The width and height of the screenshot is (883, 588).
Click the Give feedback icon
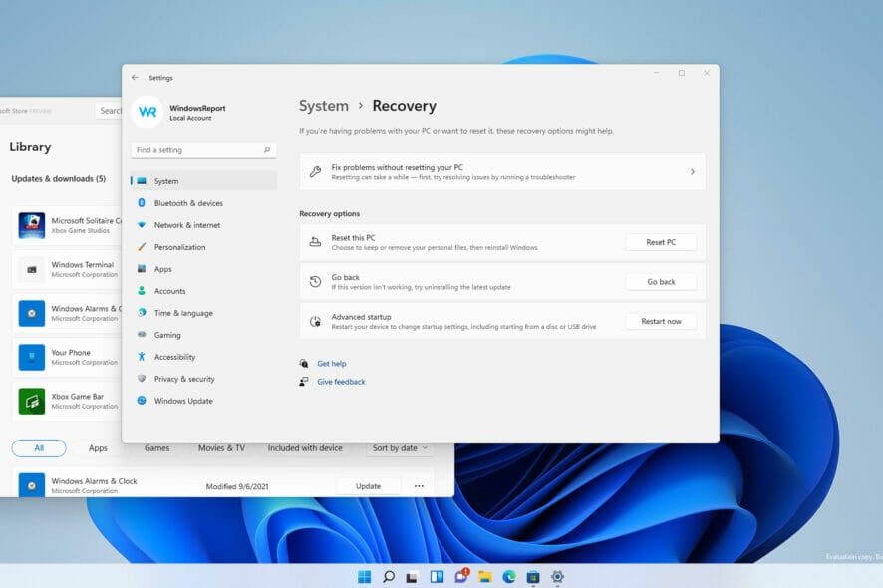click(x=304, y=382)
